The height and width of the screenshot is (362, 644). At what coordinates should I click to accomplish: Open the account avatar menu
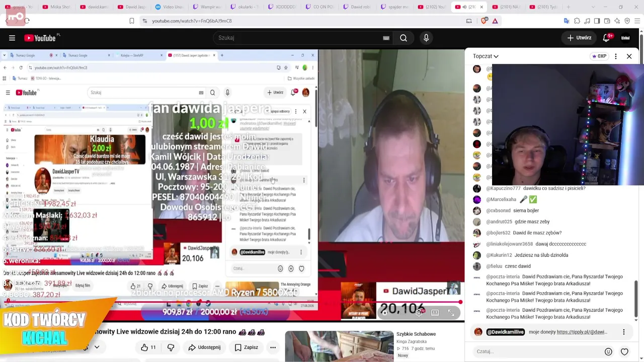point(625,38)
